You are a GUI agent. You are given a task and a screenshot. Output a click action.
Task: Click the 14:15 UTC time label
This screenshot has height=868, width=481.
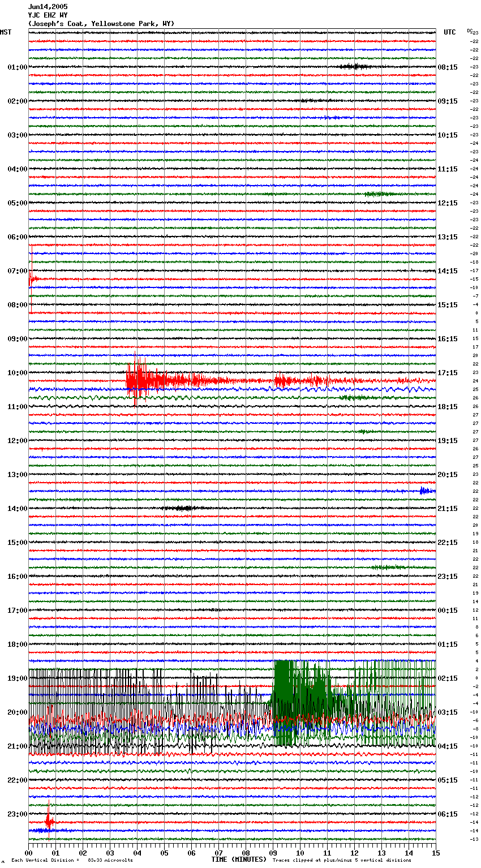(x=448, y=271)
